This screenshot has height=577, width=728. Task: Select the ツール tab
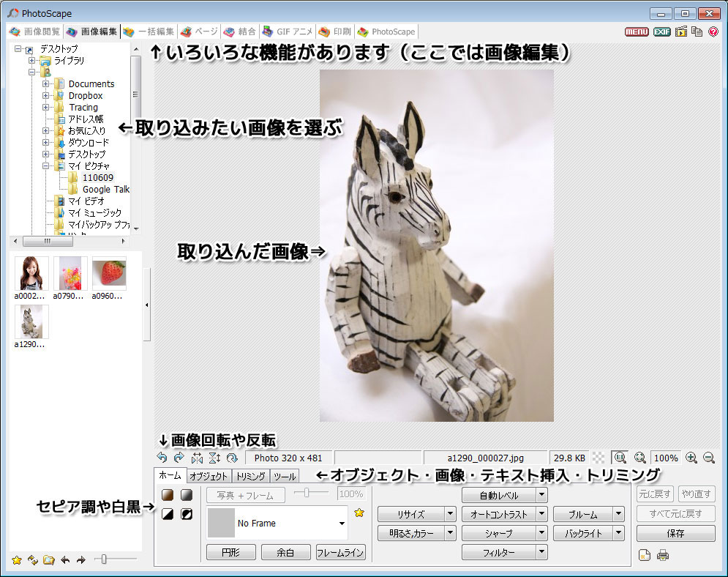pos(285,476)
